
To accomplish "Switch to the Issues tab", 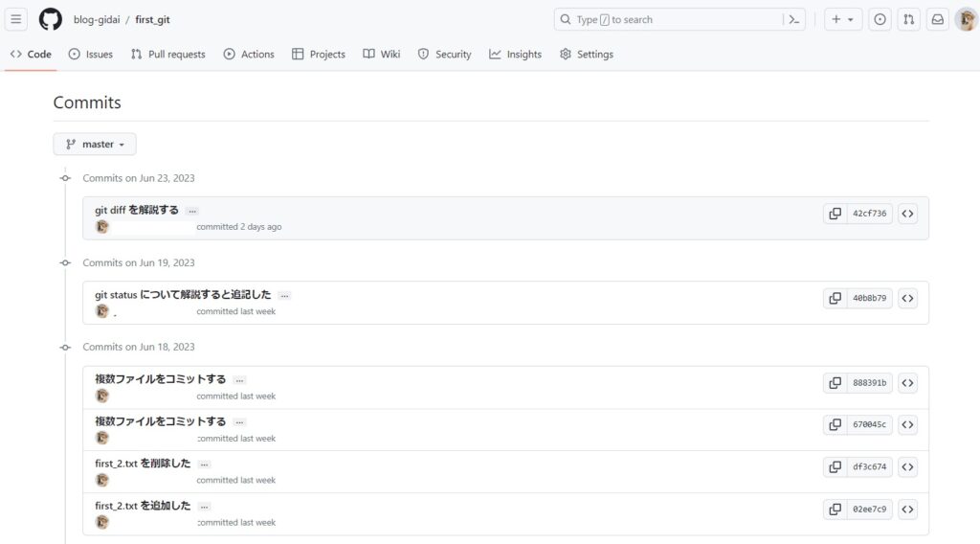I will [x=91, y=55].
